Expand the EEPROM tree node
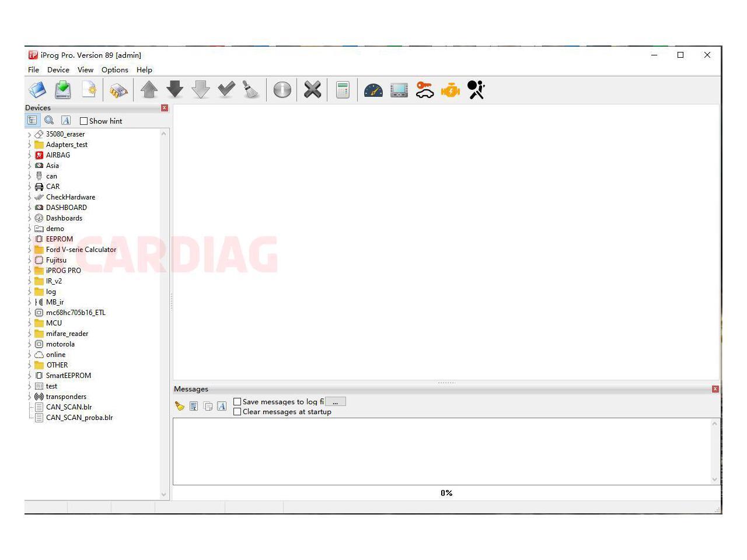This screenshot has height=560, width=747. point(30,239)
